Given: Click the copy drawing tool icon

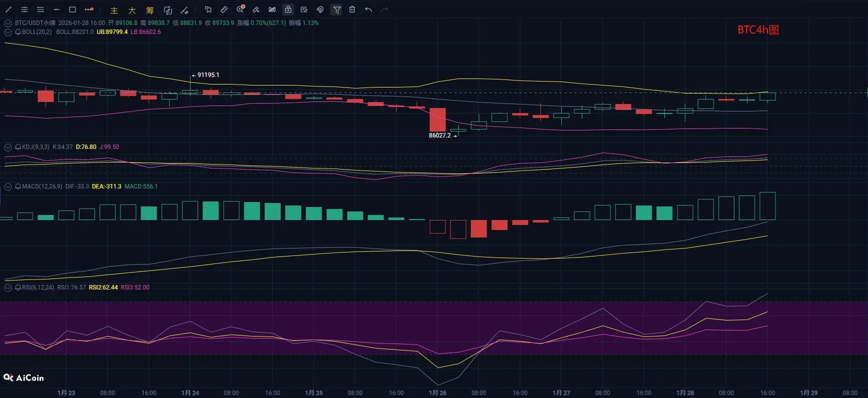Looking at the screenshot, I should 208,9.
